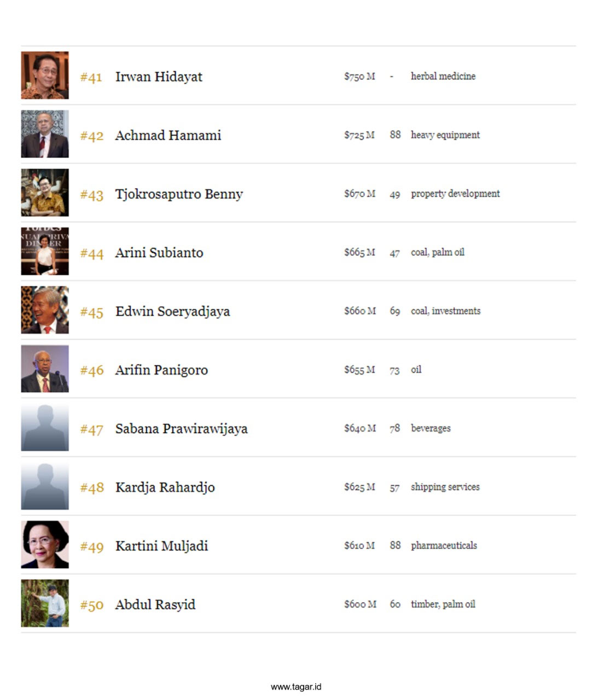Open the Sabana Prawirawijaya name link
Screen dimensions: 592x700
click(181, 429)
